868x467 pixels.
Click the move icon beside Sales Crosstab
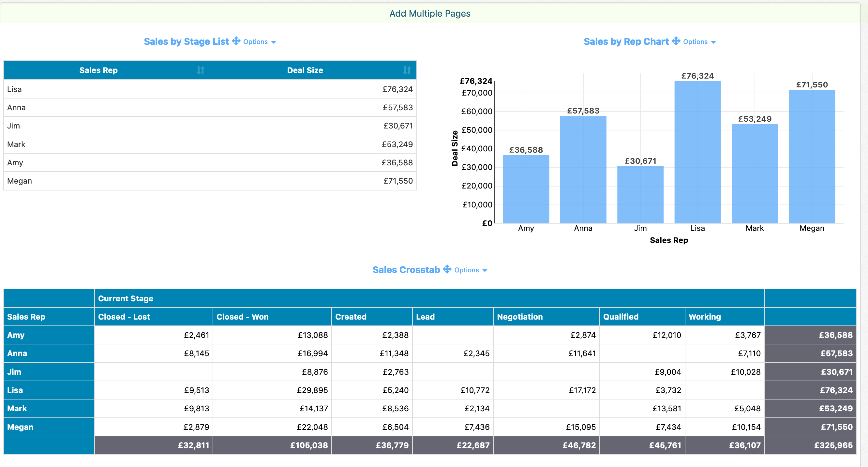447,270
